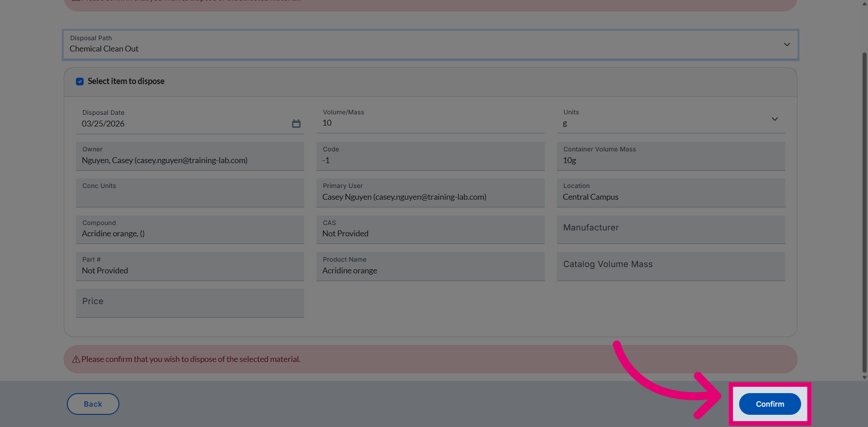Click the Part # field

click(x=190, y=267)
